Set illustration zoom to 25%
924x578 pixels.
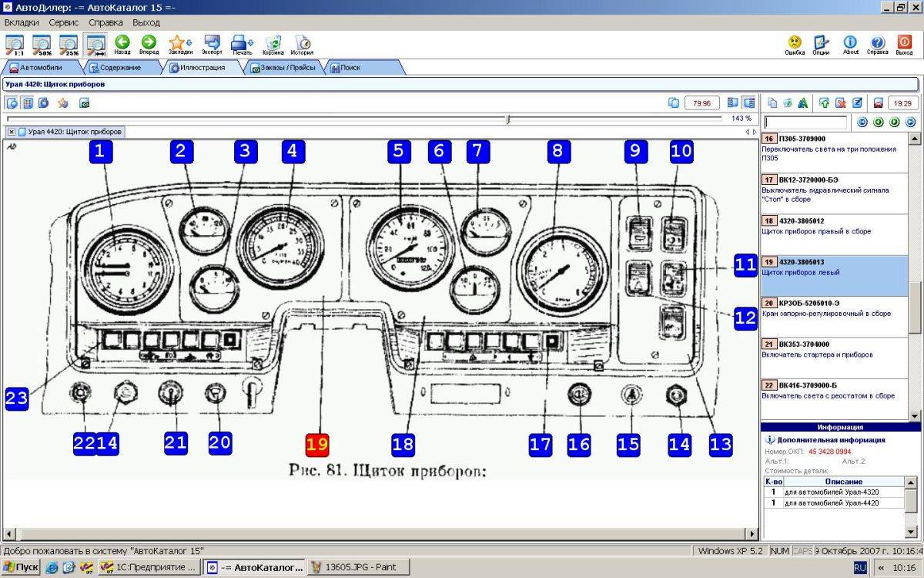pyautogui.click(x=69, y=45)
